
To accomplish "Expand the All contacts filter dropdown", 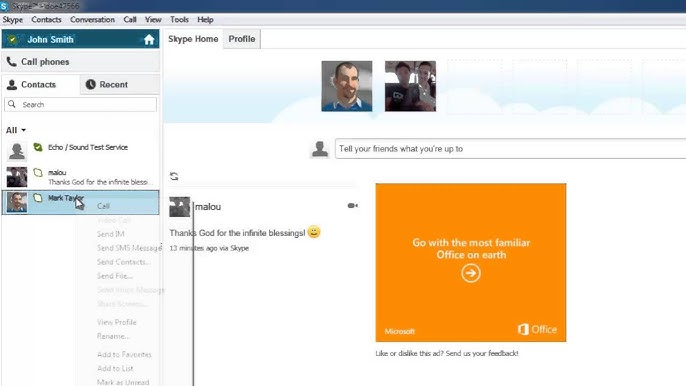I will 16,130.
